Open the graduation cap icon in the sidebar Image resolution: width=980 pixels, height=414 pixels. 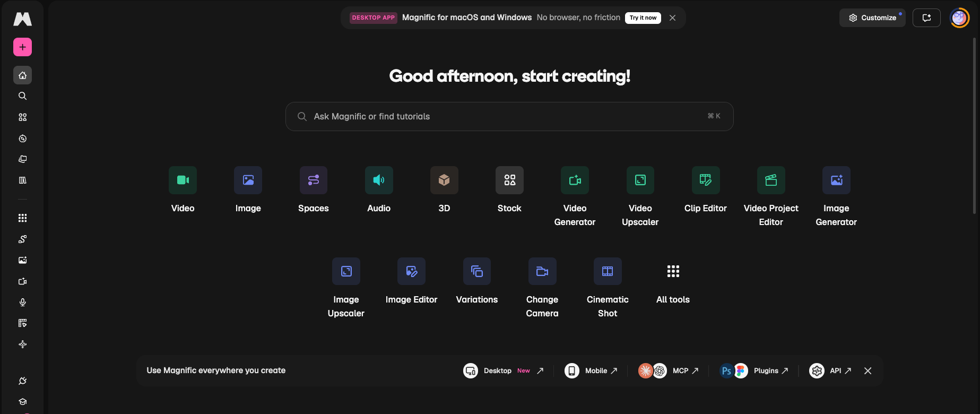point(22,402)
